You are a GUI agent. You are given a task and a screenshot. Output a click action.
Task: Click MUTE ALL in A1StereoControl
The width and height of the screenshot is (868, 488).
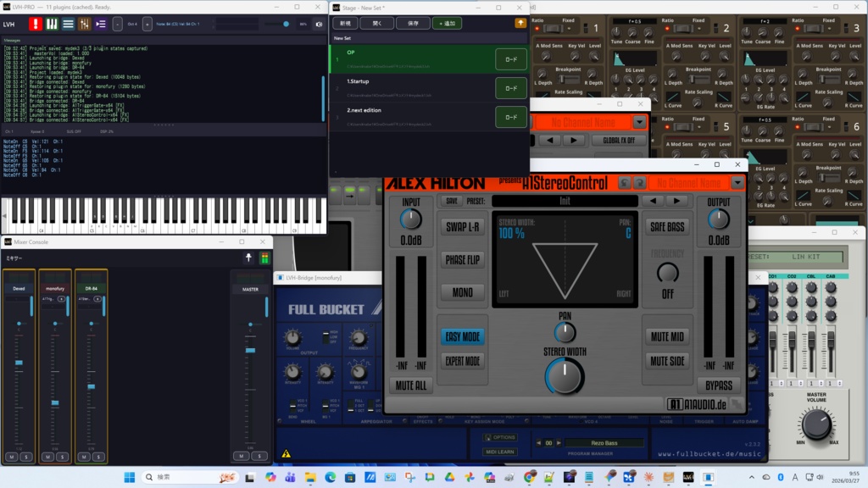click(411, 385)
